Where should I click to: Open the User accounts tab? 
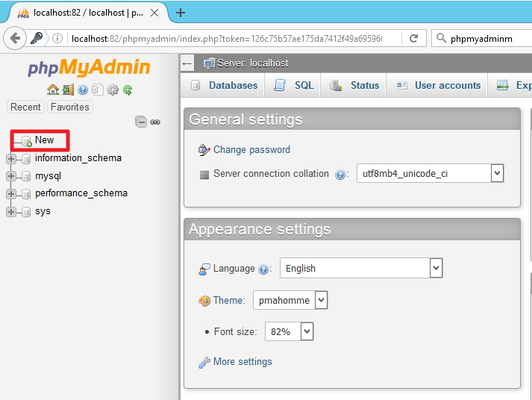click(x=437, y=86)
